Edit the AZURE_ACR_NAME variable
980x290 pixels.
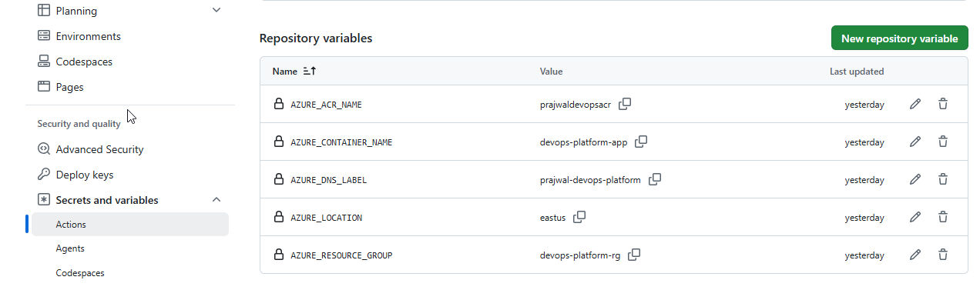pyautogui.click(x=915, y=104)
